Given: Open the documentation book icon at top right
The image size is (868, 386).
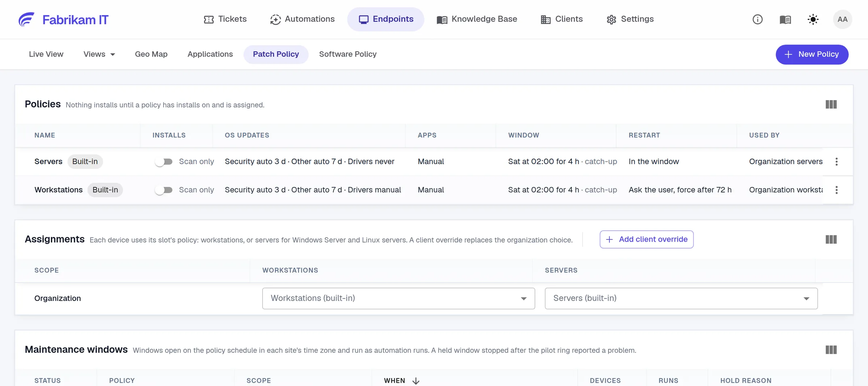Looking at the screenshot, I should (785, 19).
